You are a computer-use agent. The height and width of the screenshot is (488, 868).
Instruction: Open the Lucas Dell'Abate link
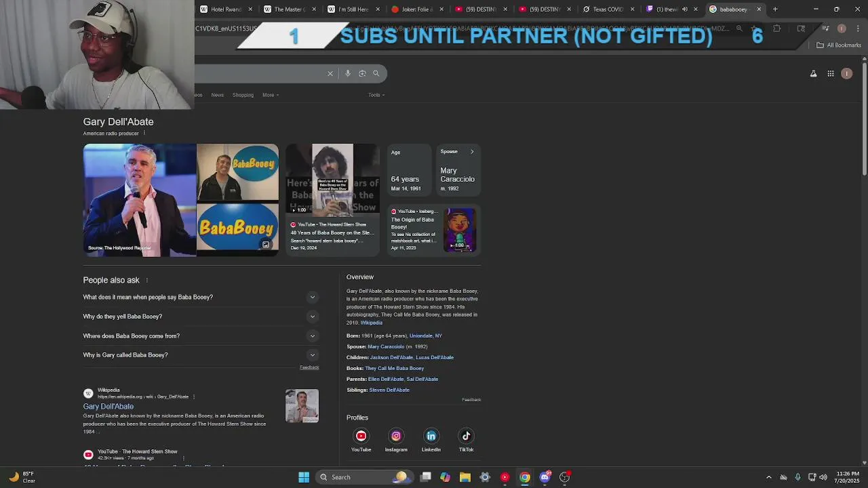pyautogui.click(x=435, y=357)
